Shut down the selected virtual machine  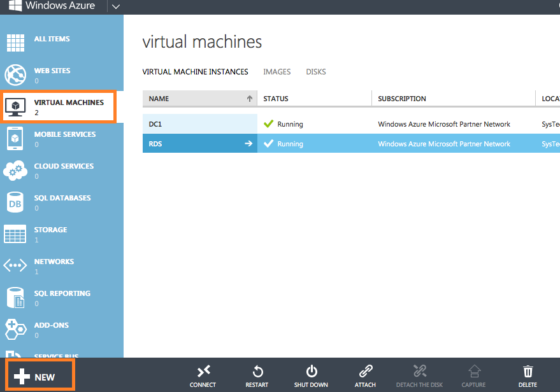coord(311,376)
